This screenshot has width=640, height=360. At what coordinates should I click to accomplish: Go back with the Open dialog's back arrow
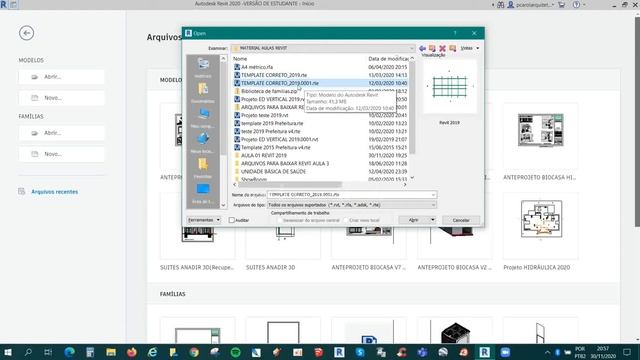coord(422,48)
